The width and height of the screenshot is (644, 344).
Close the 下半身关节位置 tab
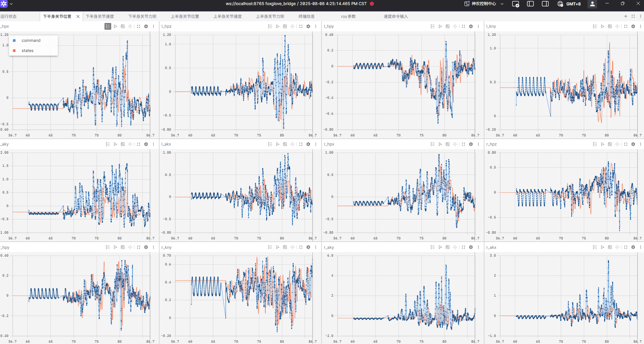(x=78, y=17)
